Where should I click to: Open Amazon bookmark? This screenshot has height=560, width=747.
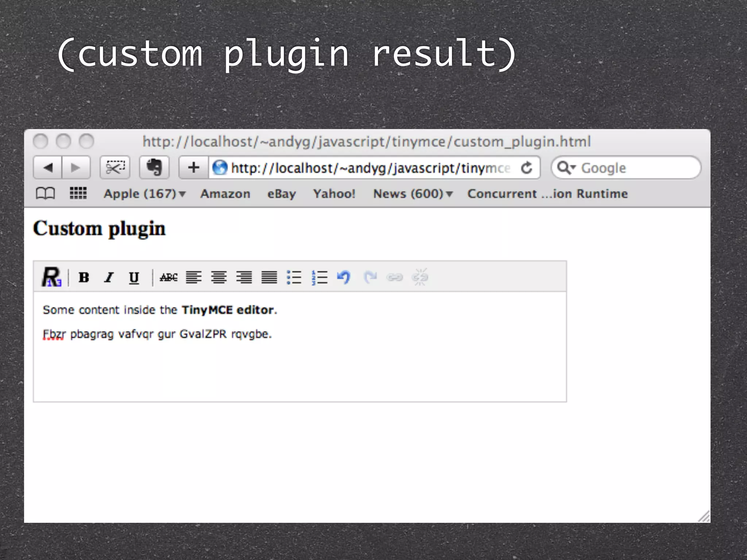coord(225,194)
